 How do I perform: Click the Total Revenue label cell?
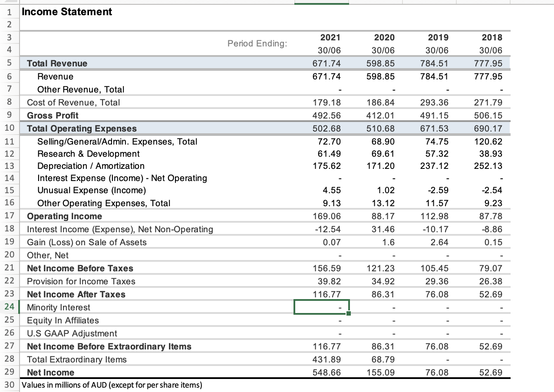click(56, 63)
